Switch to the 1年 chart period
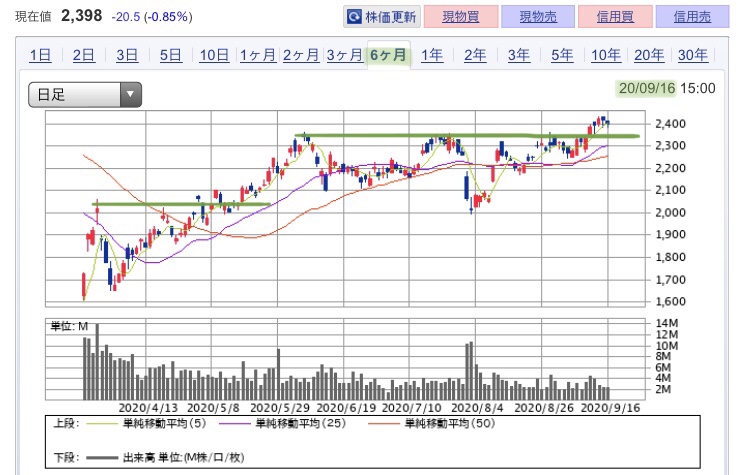 [x=431, y=55]
